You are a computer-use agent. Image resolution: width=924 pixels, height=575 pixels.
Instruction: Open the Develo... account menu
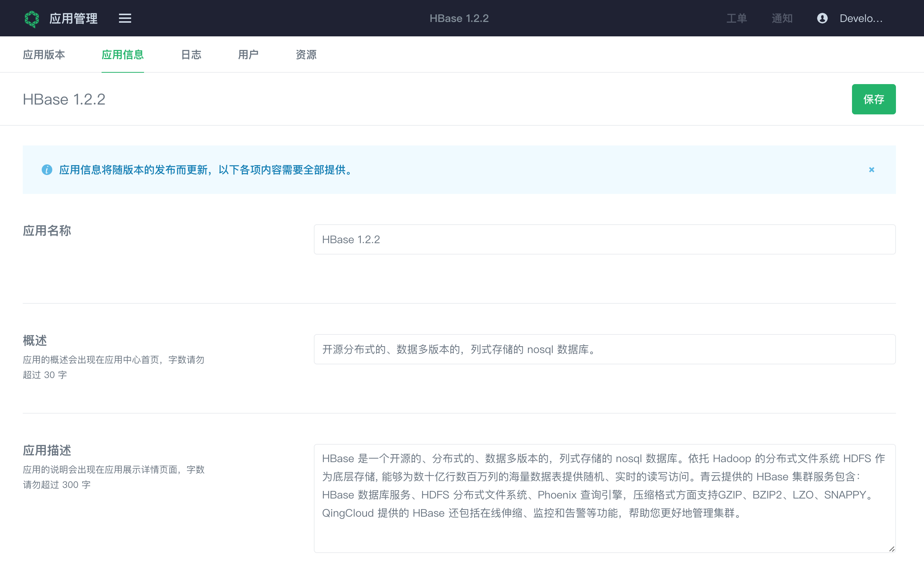[x=861, y=18]
